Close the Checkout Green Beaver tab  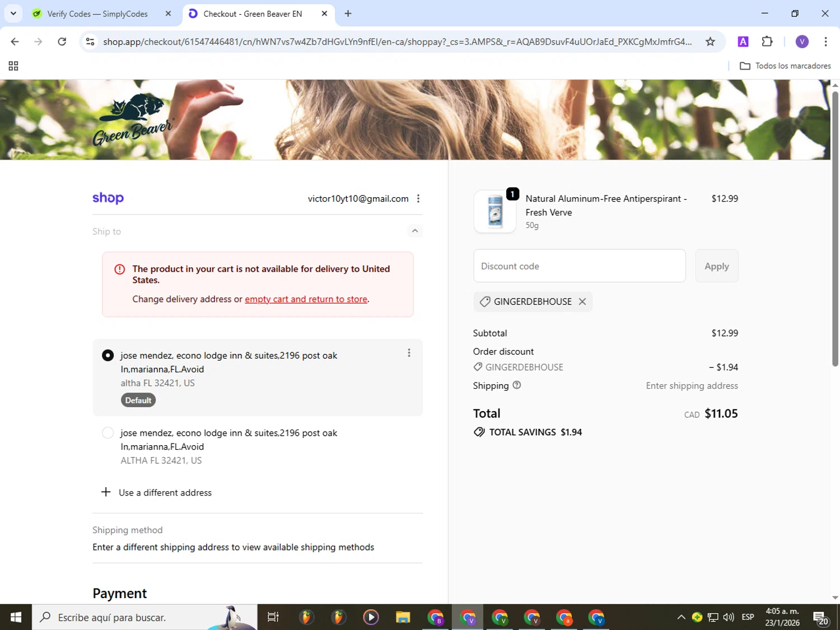click(324, 14)
